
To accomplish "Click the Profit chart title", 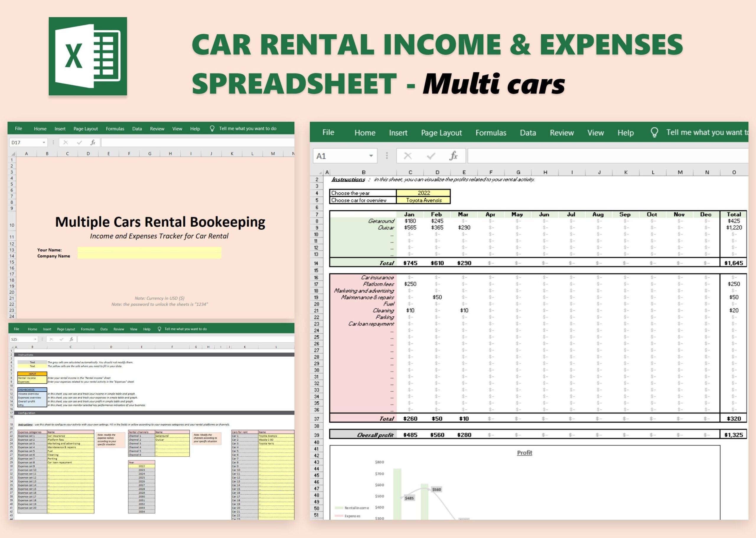I will (x=524, y=452).
